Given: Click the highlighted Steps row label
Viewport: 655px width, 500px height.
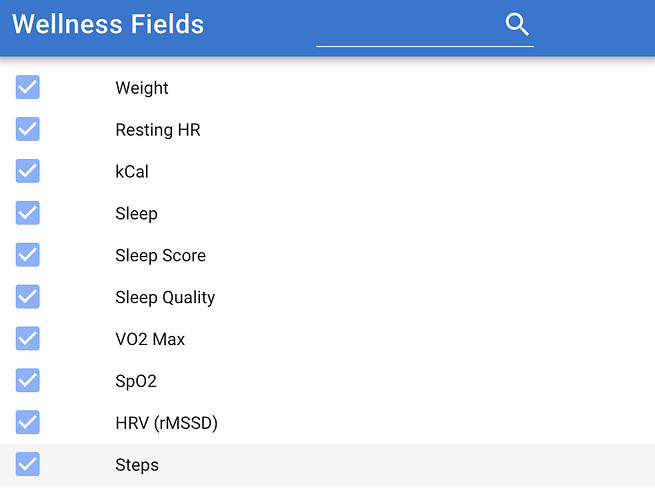Looking at the screenshot, I should click(x=137, y=465).
